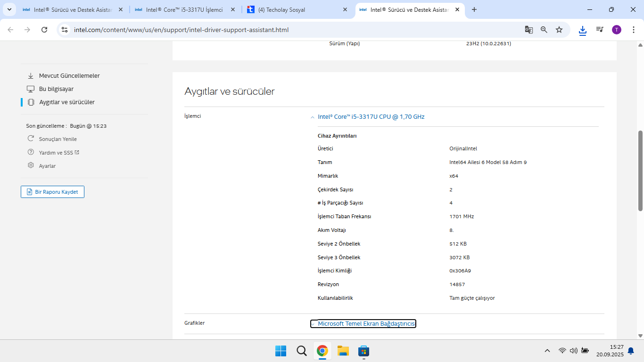Open Windows Search from the taskbar
This screenshot has height=362, width=644.
coord(302,351)
